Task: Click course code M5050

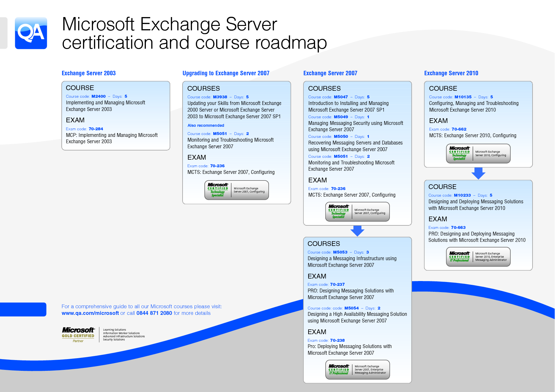Action: (341, 137)
